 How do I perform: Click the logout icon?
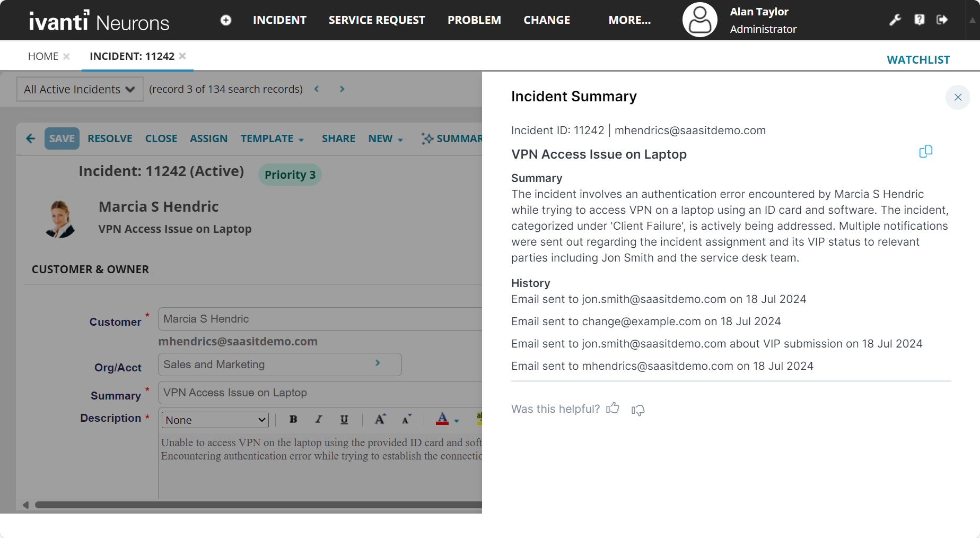[942, 20]
